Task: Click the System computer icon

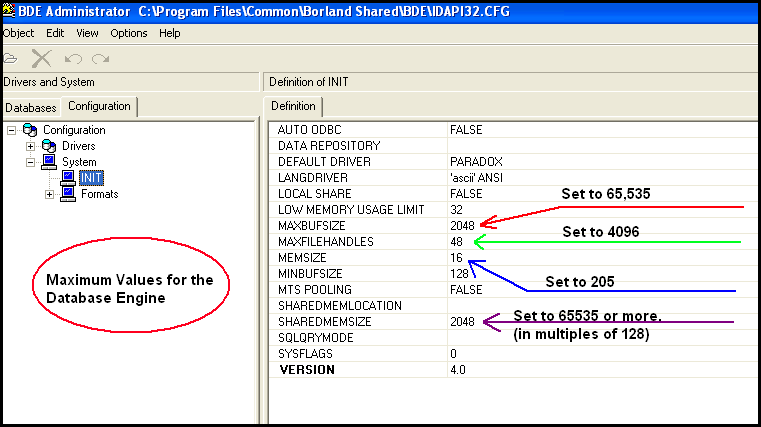Action: tap(49, 162)
